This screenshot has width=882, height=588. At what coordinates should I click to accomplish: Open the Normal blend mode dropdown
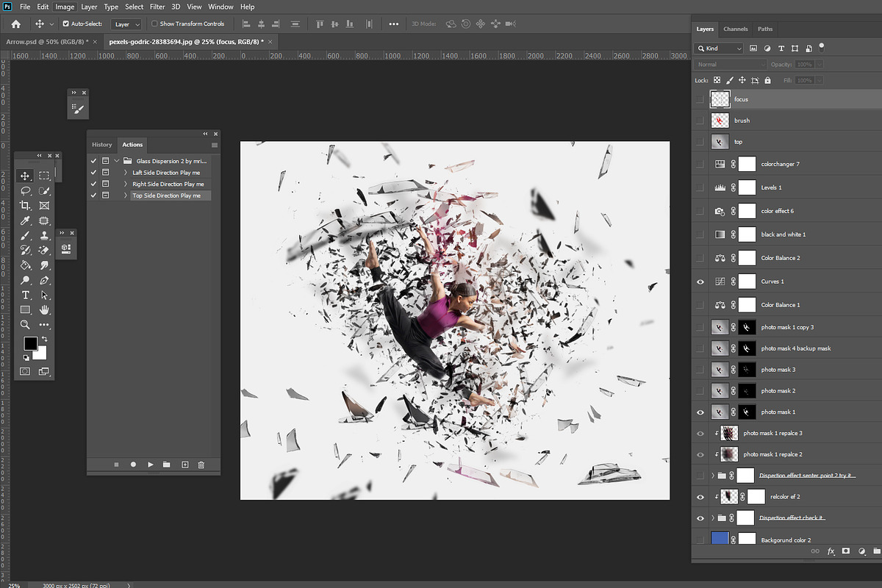[731, 65]
